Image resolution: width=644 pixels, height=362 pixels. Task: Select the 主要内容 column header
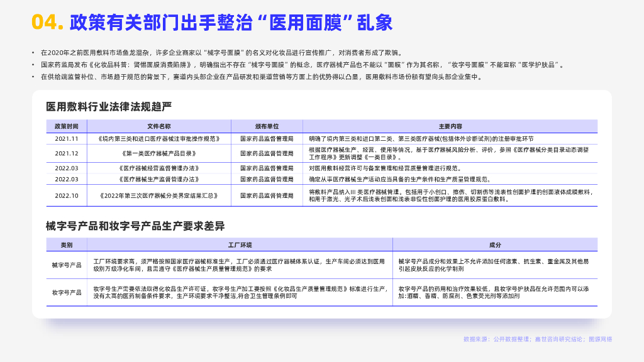coord(450,126)
